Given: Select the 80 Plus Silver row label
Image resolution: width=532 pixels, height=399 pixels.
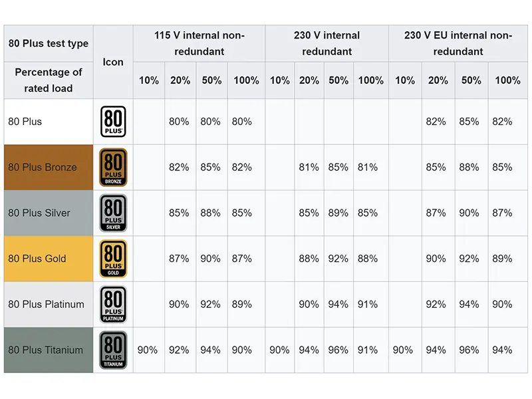Looking at the screenshot, I should (39, 213).
